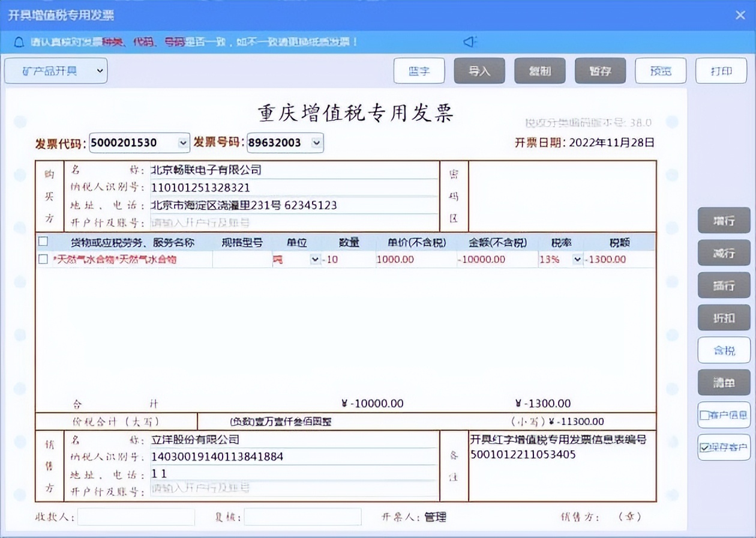Open the 单位 unit dropdown for the line
Screen dimensions: 756x538
pyautogui.click(x=315, y=259)
